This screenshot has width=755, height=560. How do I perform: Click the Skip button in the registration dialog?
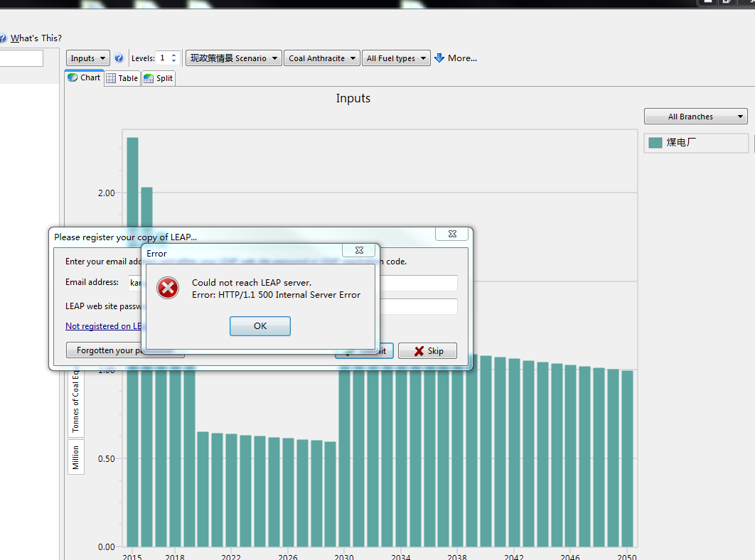tap(427, 351)
